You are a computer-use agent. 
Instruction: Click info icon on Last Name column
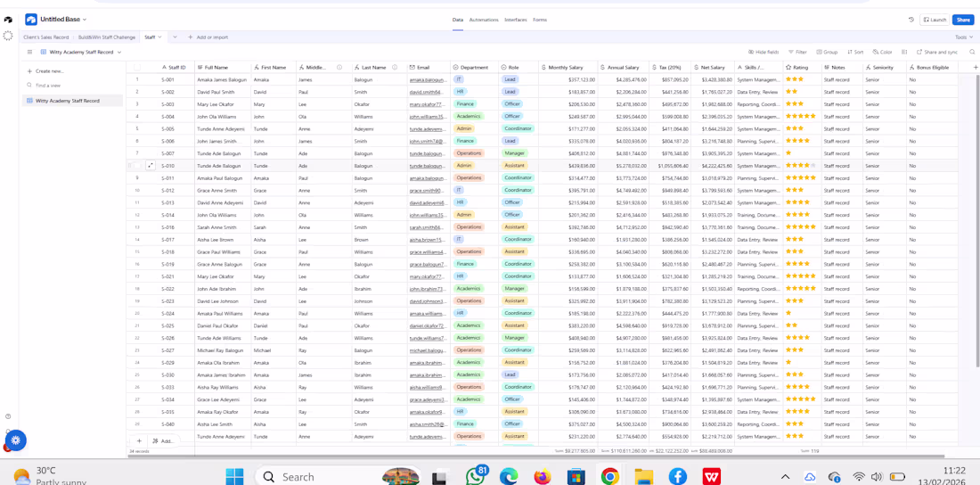point(395,67)
